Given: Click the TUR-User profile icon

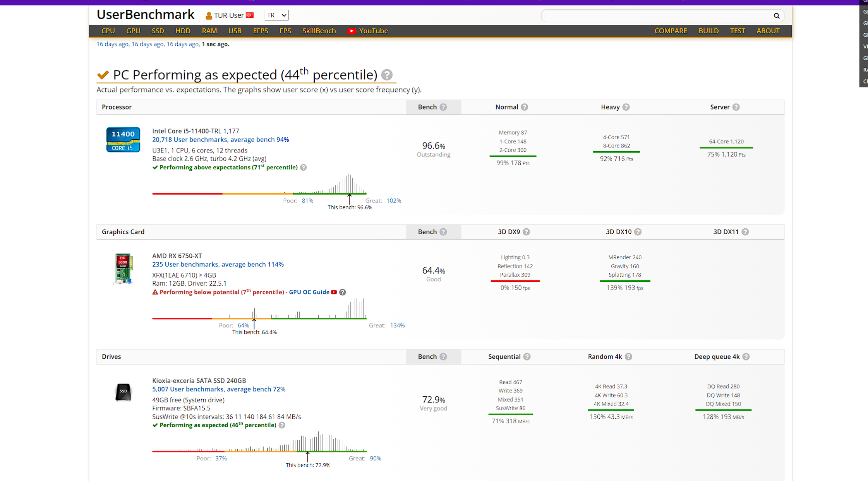Looking at the screenshot, I should (x=209, y=15).
